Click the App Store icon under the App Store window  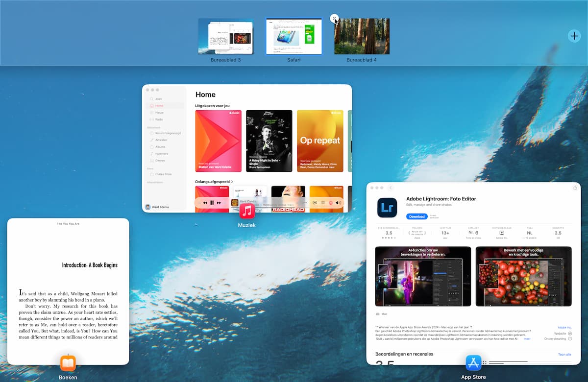(x=473, y=363)
